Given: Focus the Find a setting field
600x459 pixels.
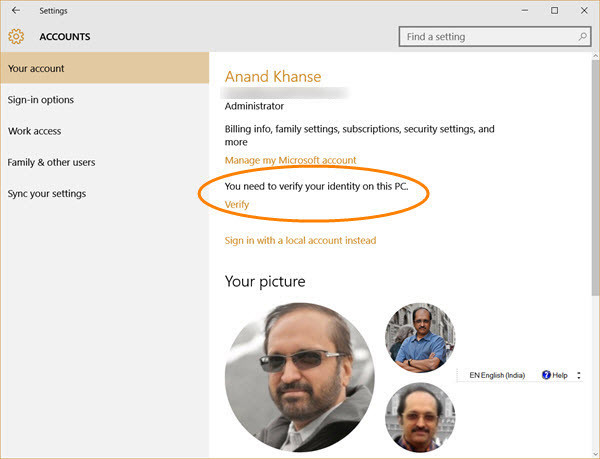Looking at the screenshot, I should (495, 37).
